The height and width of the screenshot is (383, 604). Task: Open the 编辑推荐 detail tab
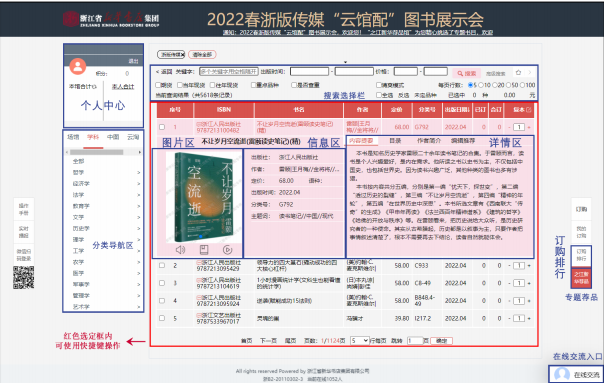[463, 141]
